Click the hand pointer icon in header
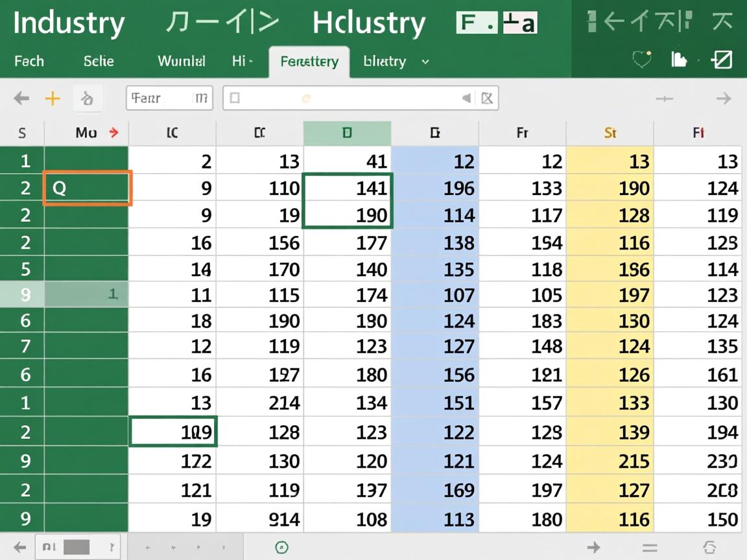 pyautogui.click(x=678, y=60)
